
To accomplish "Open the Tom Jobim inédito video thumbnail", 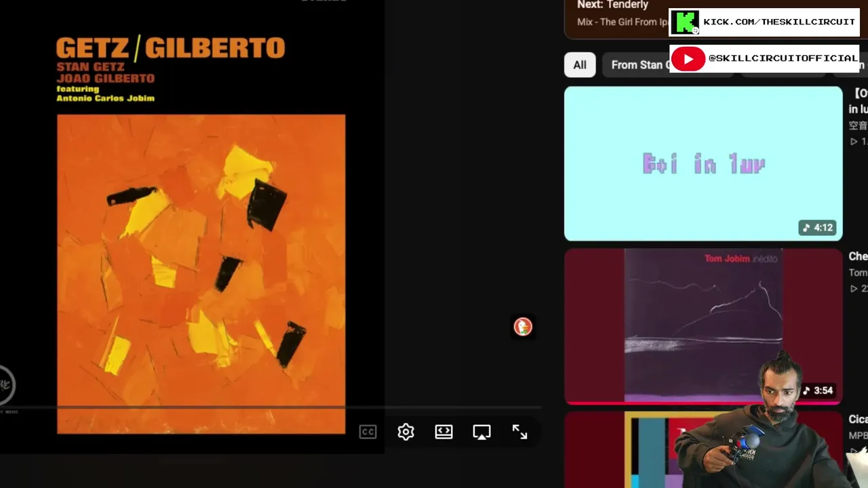I will click(x=703, y=326).
